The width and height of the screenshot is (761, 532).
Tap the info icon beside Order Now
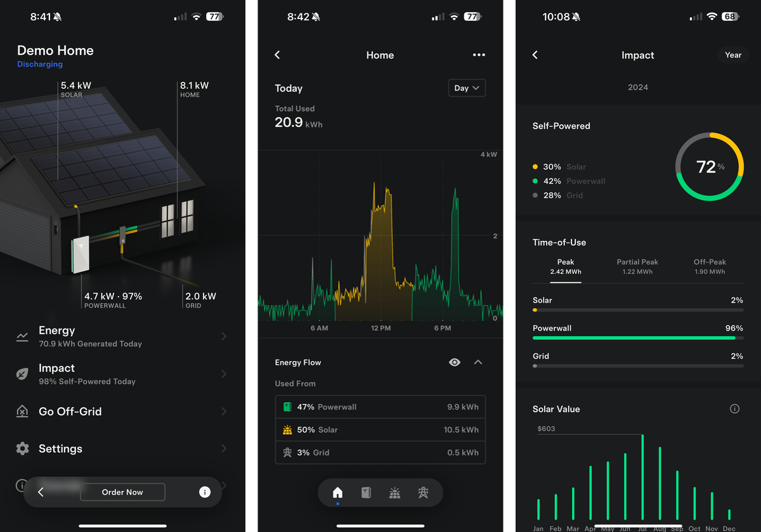(x=205, y=492)
